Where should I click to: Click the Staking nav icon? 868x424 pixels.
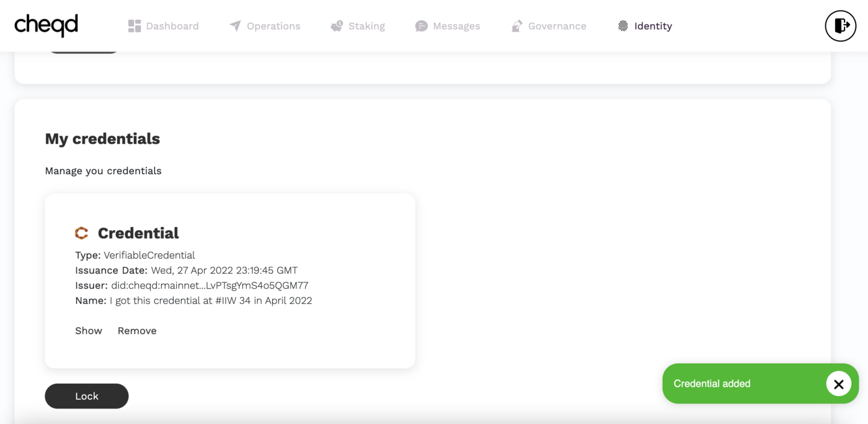click(x=337, y=26)
